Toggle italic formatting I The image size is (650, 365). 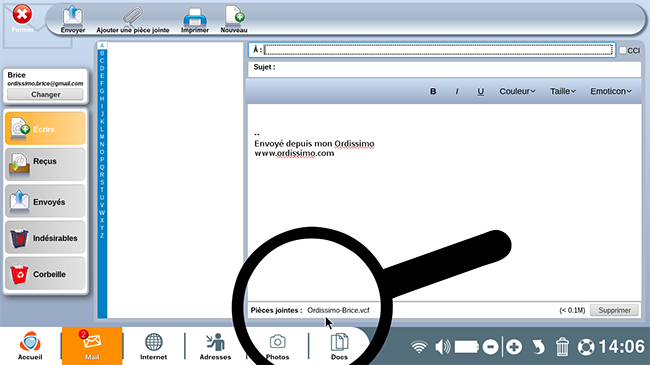pos(457,91)
